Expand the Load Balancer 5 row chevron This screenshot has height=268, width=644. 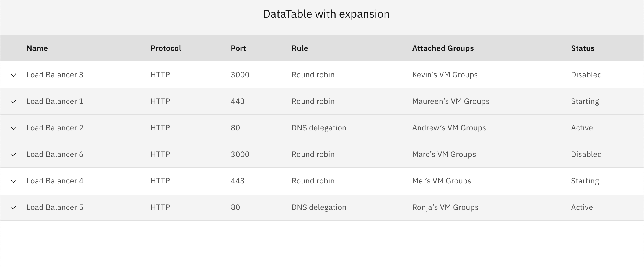[x=13, y=208]
